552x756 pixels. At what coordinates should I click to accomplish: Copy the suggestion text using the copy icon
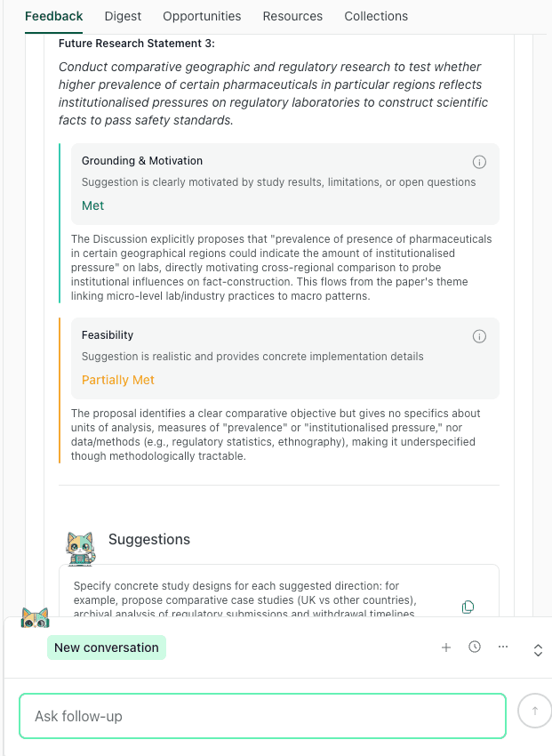click(x=468, y=607)
